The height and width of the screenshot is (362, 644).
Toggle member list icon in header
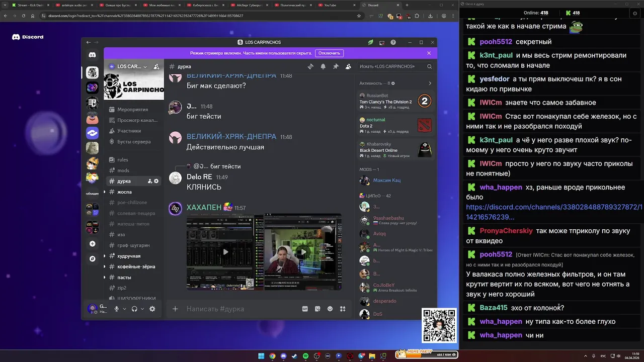click(348, 66)
